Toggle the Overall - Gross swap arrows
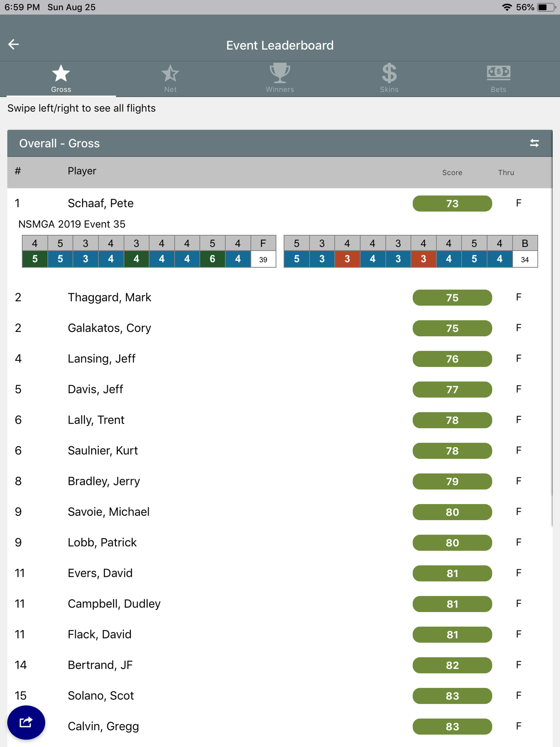 click(x=534, y=143)
